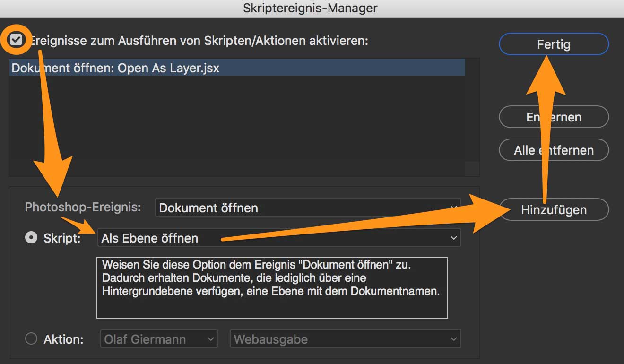Open the Photoshop-Ereignis dropdown
The width and height of the screenshot is (624, 364).
tap(307, 208)
